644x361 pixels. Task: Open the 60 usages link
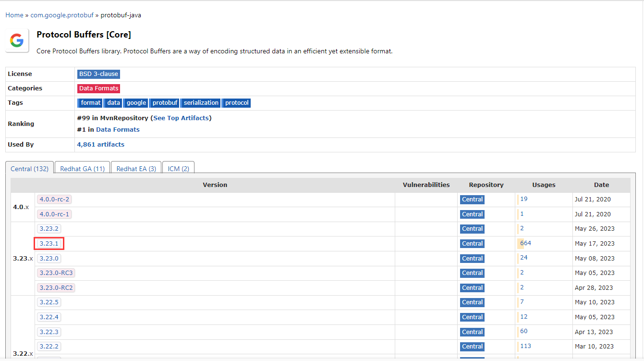click(523, 331)
